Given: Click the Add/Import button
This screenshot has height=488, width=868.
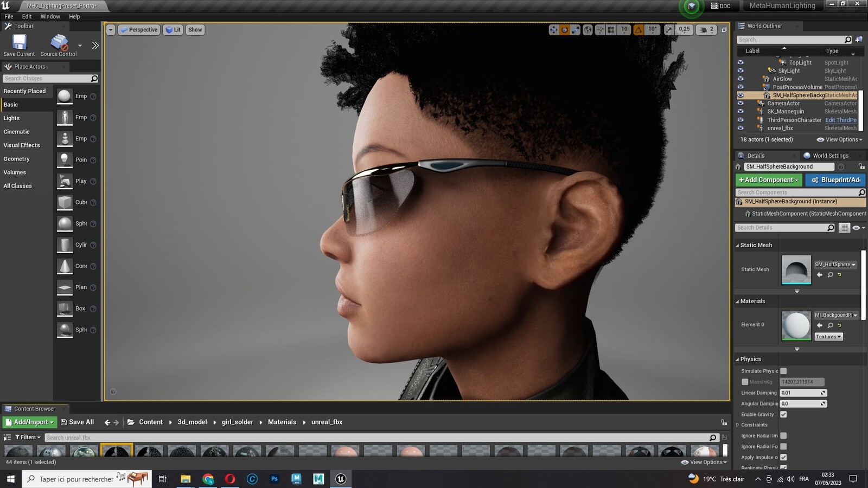Looking at the screenshot, I should [30, 422].
